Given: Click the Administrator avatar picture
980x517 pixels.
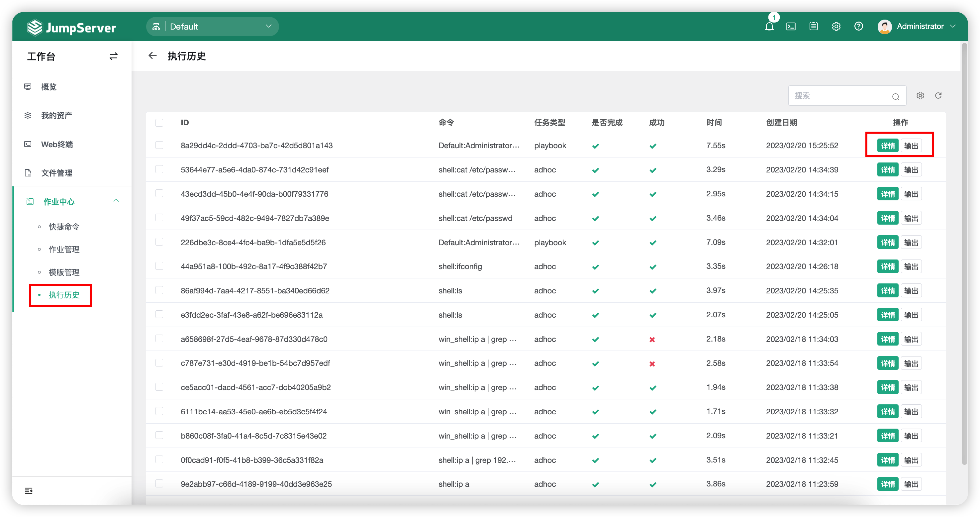Looking at the screenshot, I should [x=885, y=27].
